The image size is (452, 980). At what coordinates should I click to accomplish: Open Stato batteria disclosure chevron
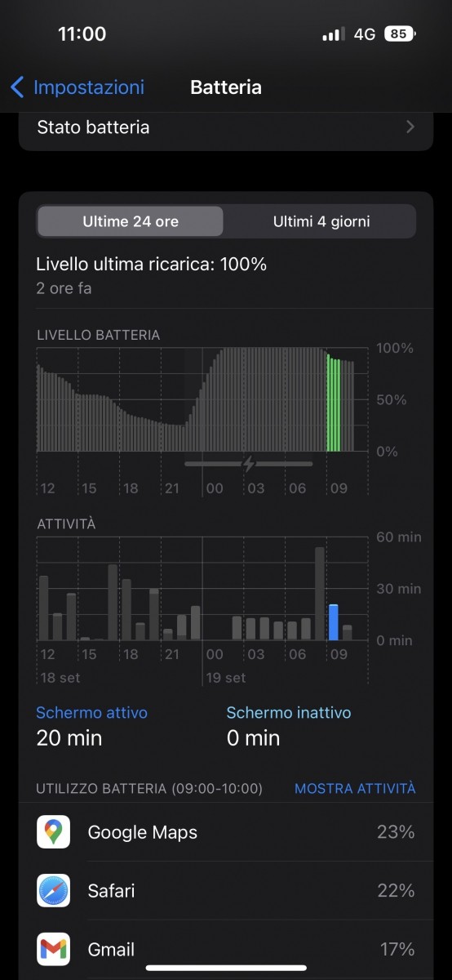coord(410,127)
